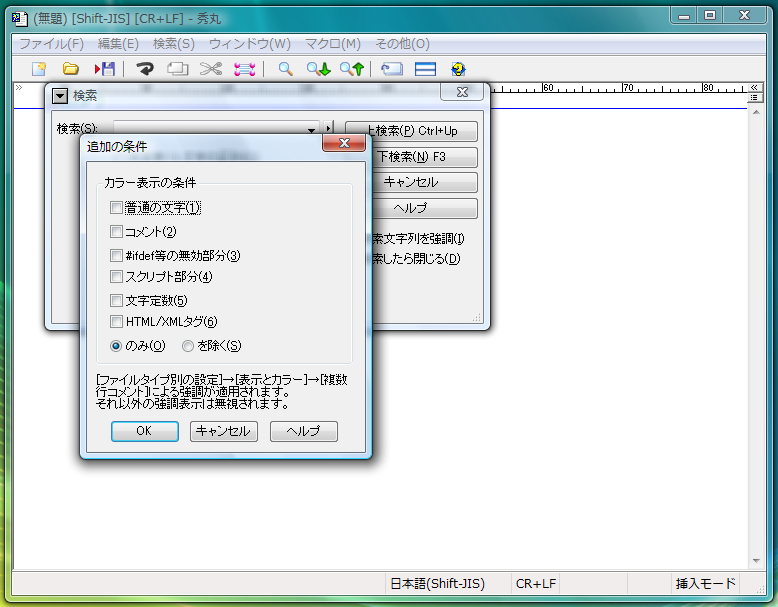Check the スクリプト部分(4) checkbox

116,276
